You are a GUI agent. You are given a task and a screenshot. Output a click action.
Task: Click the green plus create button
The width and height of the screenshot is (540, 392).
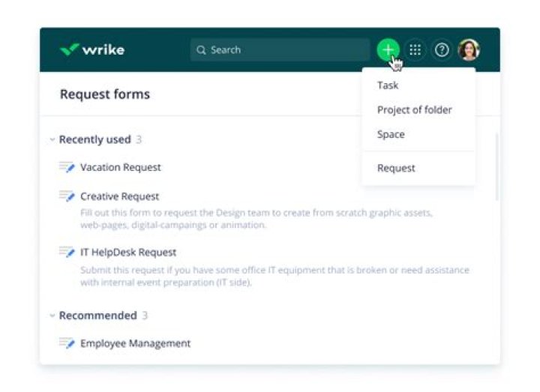pos(388,49)
